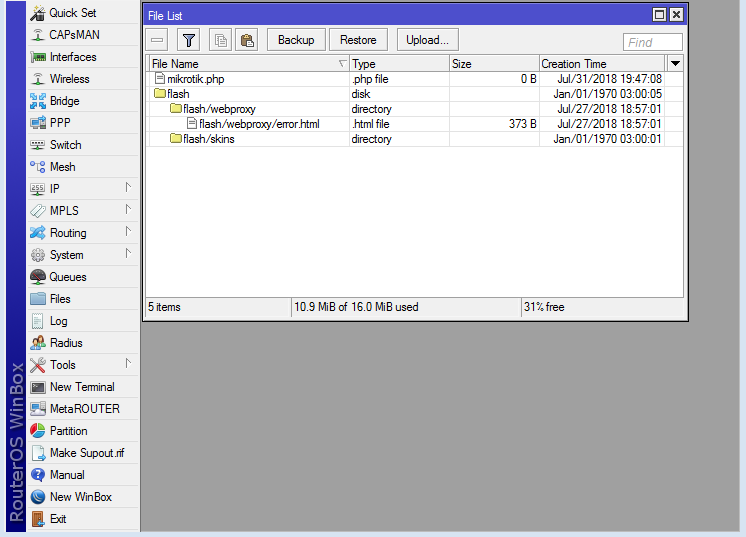Open the Log menu entry
Image resolution: width=746 pixels, height=537 pixels.
[x=83, y=321]
